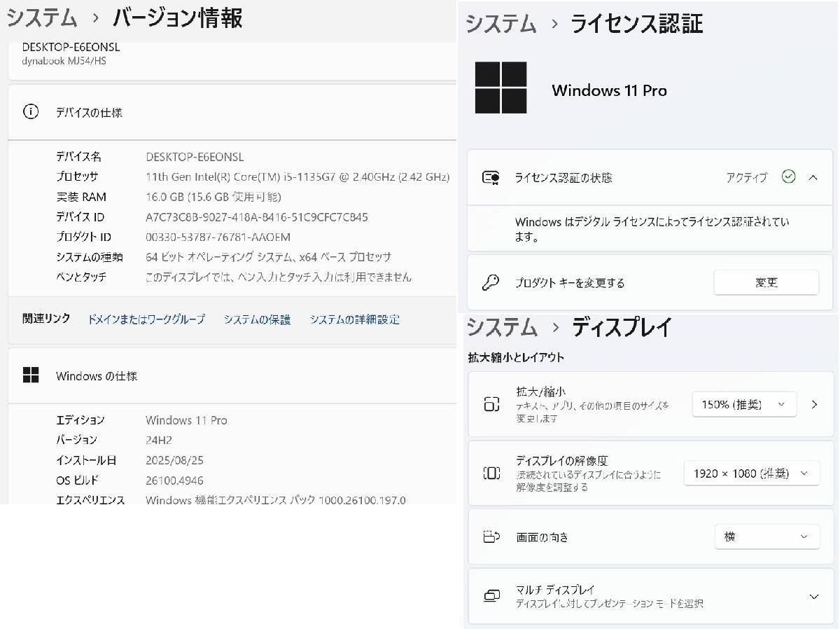Select the デバイス ID value A7C73C8B
Viewport: 840px width, 629px height.
click(257, 217)
